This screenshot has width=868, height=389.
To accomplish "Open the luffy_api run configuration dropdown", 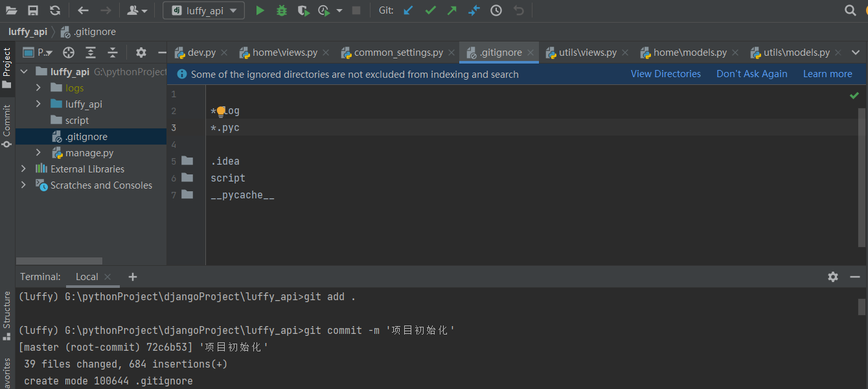I will pyautogui.click(x=203, y=10).
